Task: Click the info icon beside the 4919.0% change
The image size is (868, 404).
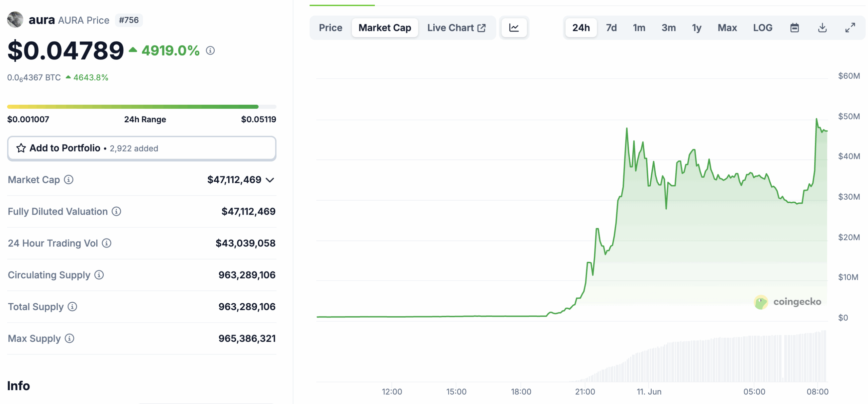Action: click(211, 51)
